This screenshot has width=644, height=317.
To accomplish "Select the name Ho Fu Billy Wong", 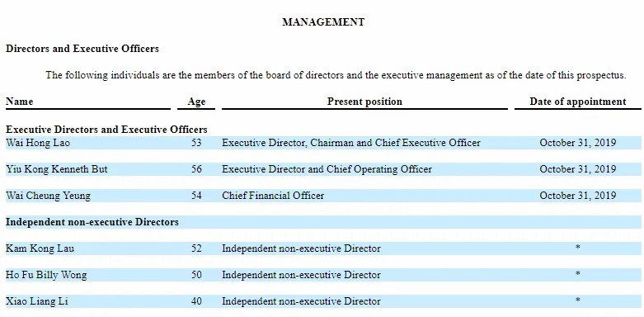I will click(46, 275).
